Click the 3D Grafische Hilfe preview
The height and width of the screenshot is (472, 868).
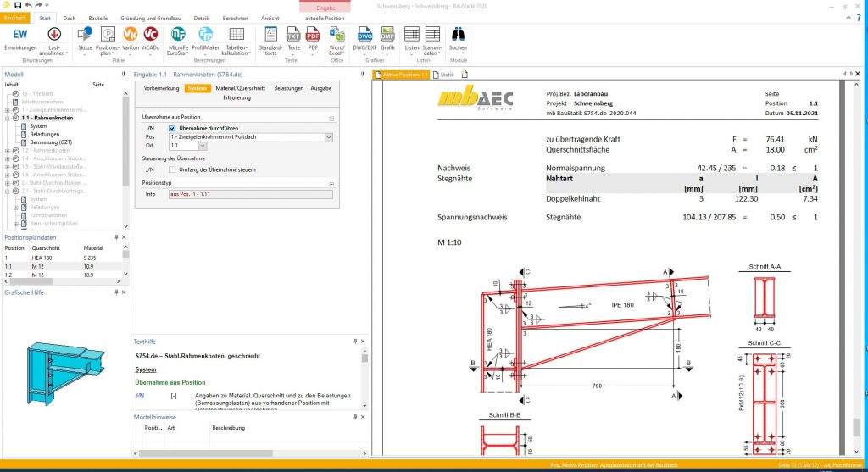tap(65, 373)
